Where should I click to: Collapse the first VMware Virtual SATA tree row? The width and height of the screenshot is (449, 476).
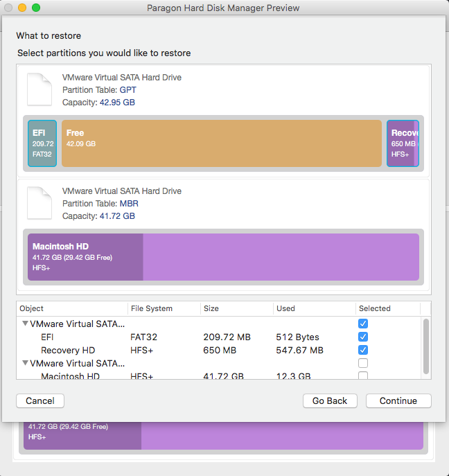point(26,324)
